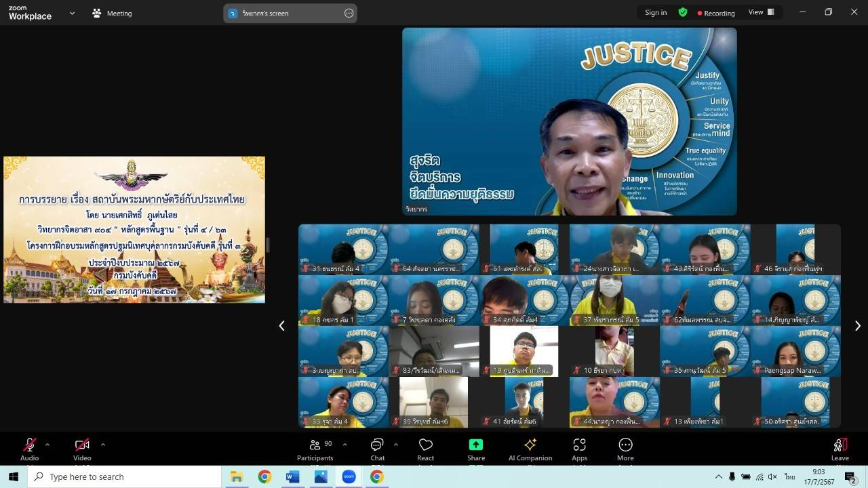
Task: Open options for วิทยากร's screen share bar
Action: pos(349,13)
